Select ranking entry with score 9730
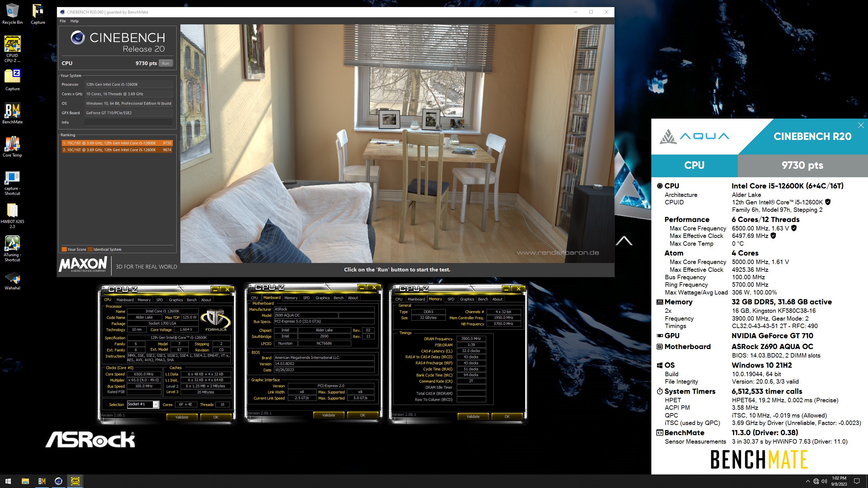The height and width of the screenshot is (488, 868). pyautogui.click(x=117, y=143)
